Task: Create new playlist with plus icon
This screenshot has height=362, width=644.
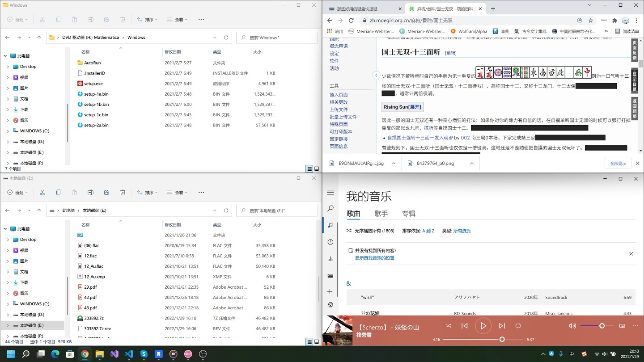Action: click(x=330, y=291)
